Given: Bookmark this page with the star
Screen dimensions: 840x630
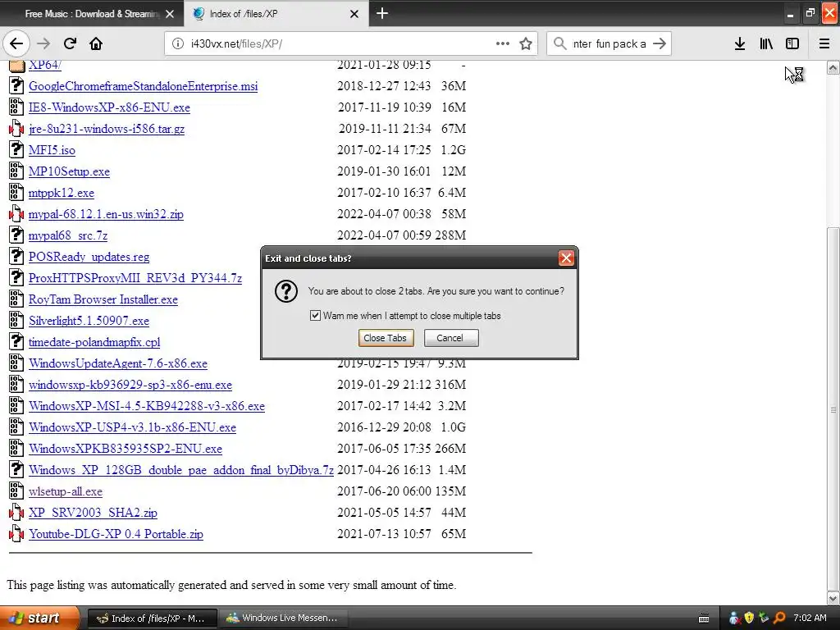Looking at the screenshot, I should click(x=526, y=43).
